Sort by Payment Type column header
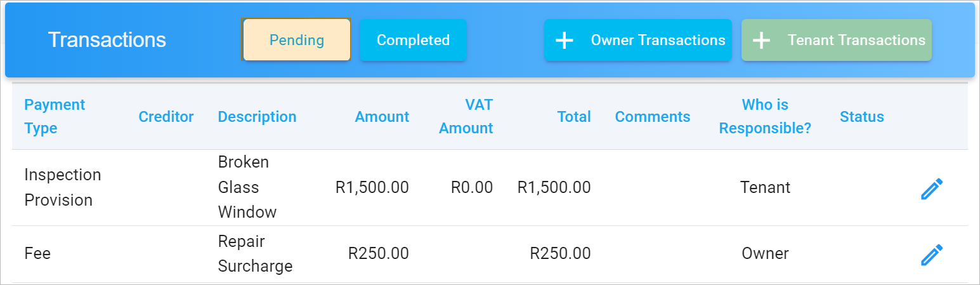The image size is (980, 285). click(x=55, y=116)
